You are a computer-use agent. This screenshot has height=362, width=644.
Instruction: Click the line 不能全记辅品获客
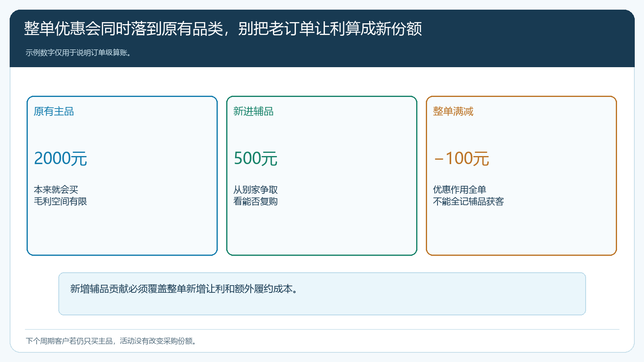point(469,201)
